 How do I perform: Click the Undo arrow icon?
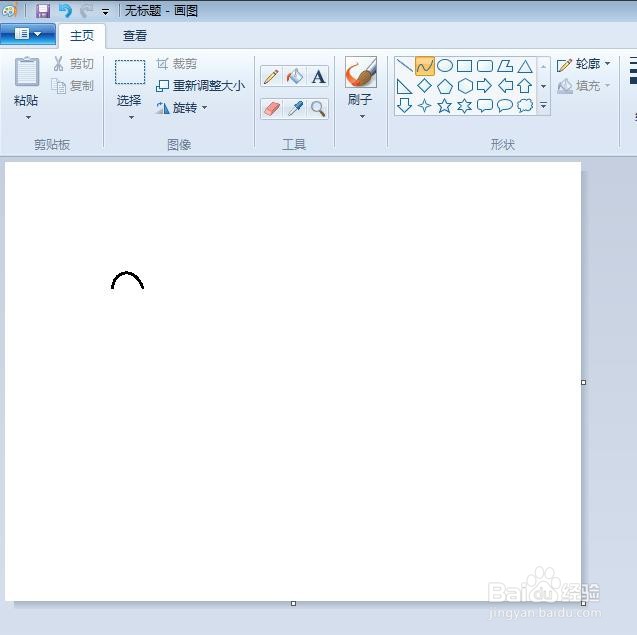(65, 11)
